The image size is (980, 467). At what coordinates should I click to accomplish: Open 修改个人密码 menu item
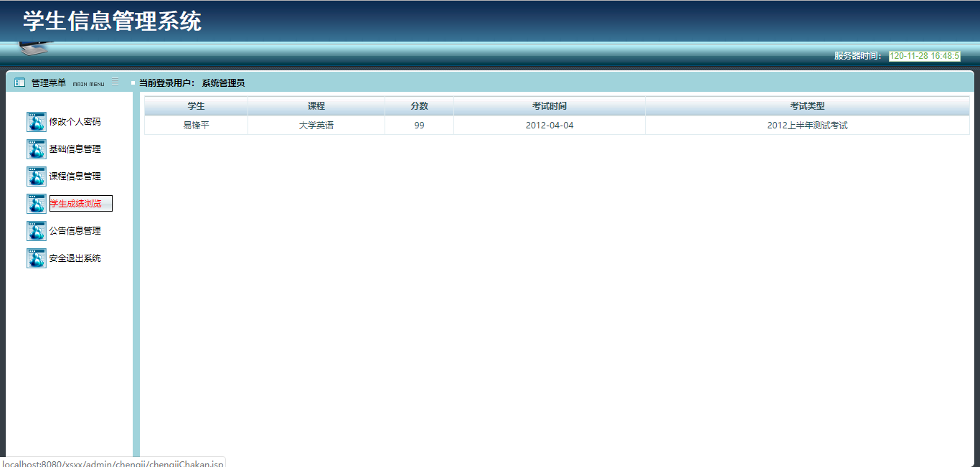click(75, 122)
